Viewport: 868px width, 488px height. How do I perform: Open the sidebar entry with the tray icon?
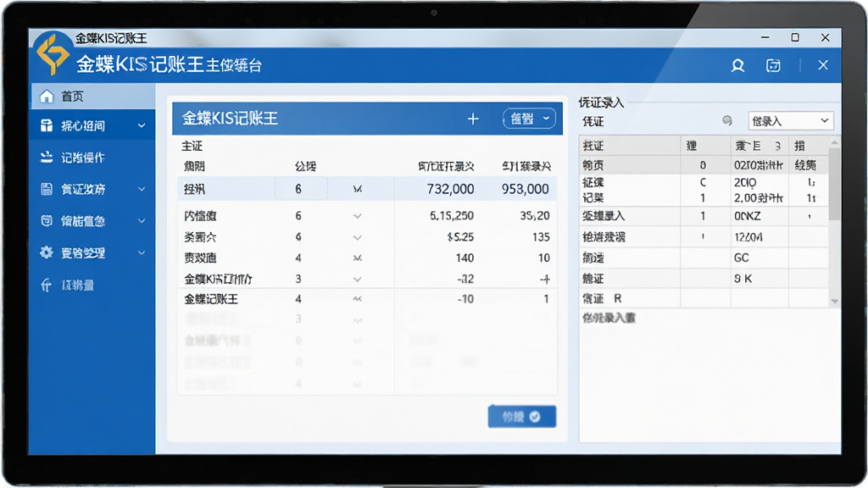[47, 157]
